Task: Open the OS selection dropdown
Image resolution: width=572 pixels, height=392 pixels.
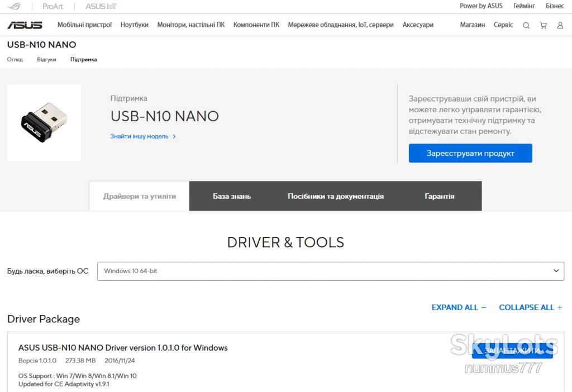Action: point(331,271)
